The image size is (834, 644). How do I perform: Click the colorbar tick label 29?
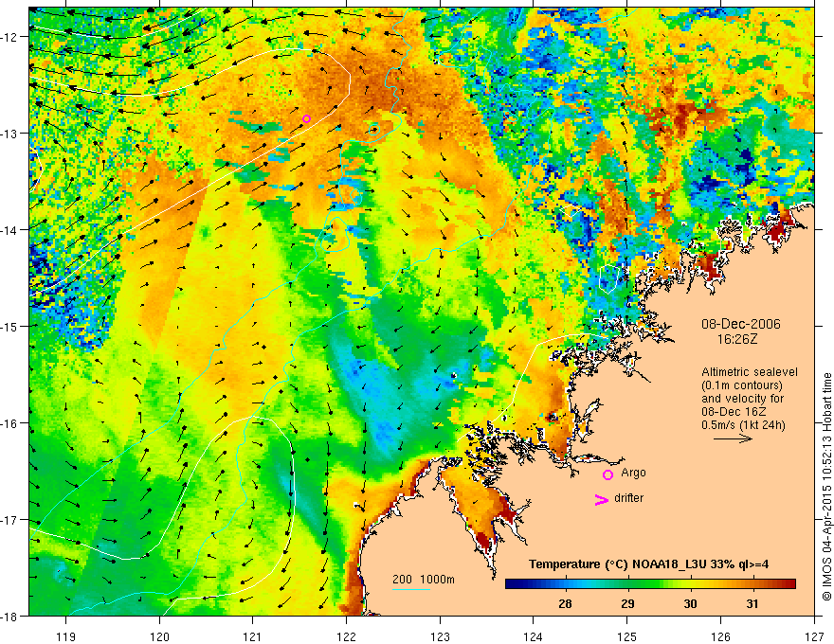(x=628, y=604)
